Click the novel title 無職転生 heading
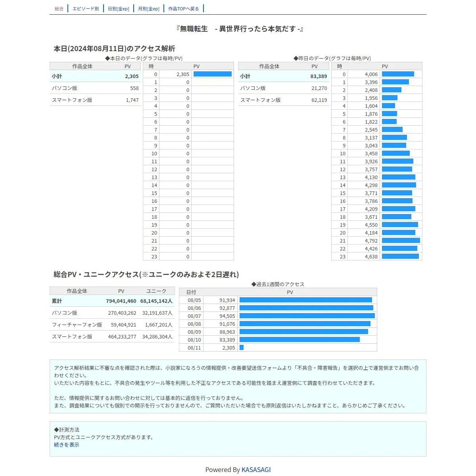Image resolution: width=476 pixels, height=476 pixels. coord(240,29)
